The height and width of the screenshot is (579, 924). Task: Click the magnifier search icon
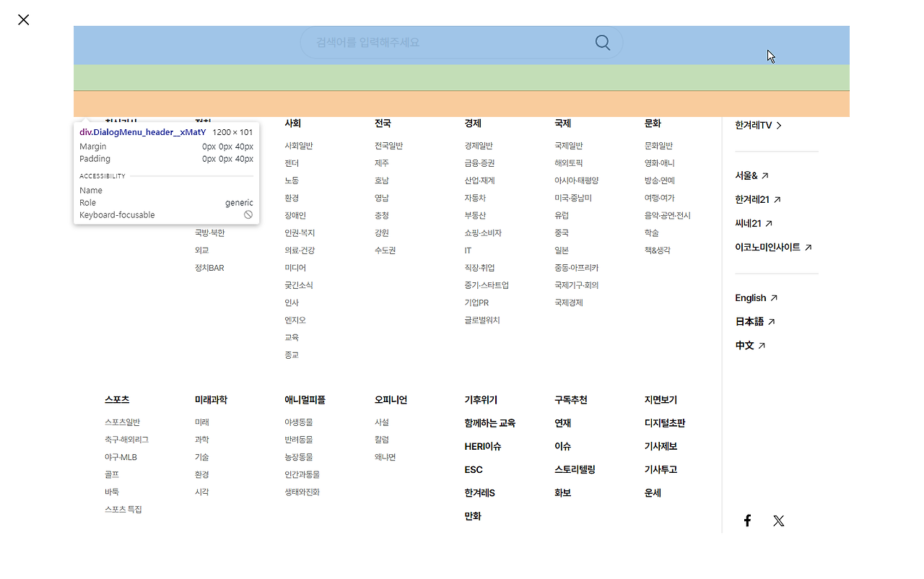[603, 43]
